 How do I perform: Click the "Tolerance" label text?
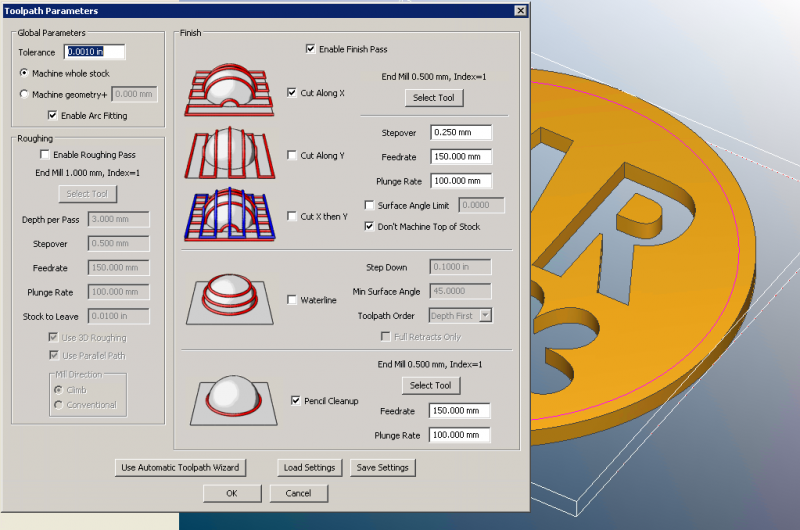point(37,52)
